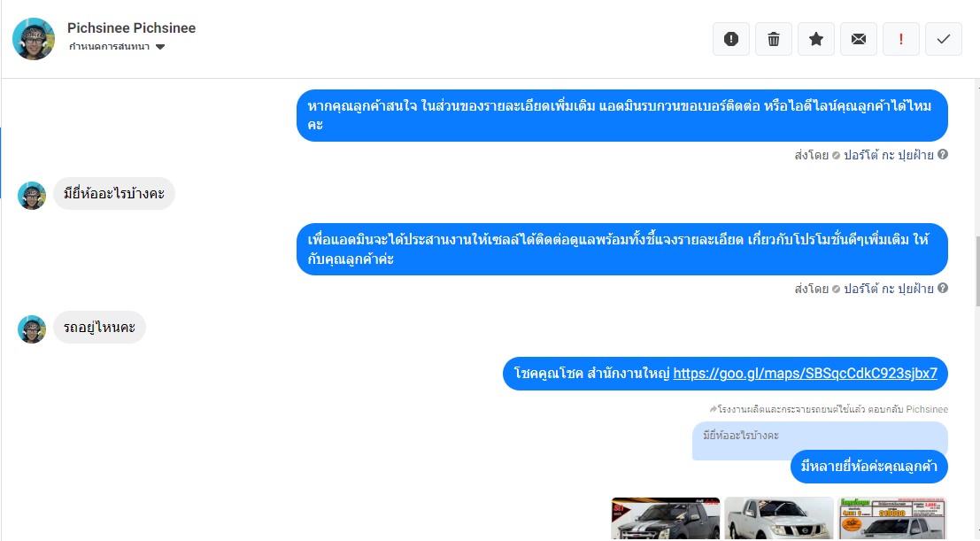
Task: Open the goo.gl maps location link
Action: [x=805, y=374]
